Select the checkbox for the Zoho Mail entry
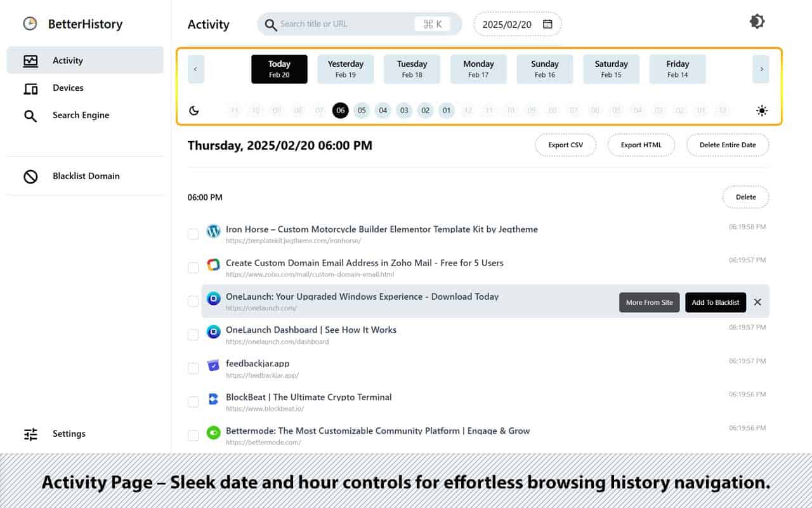 click(193, 267)
